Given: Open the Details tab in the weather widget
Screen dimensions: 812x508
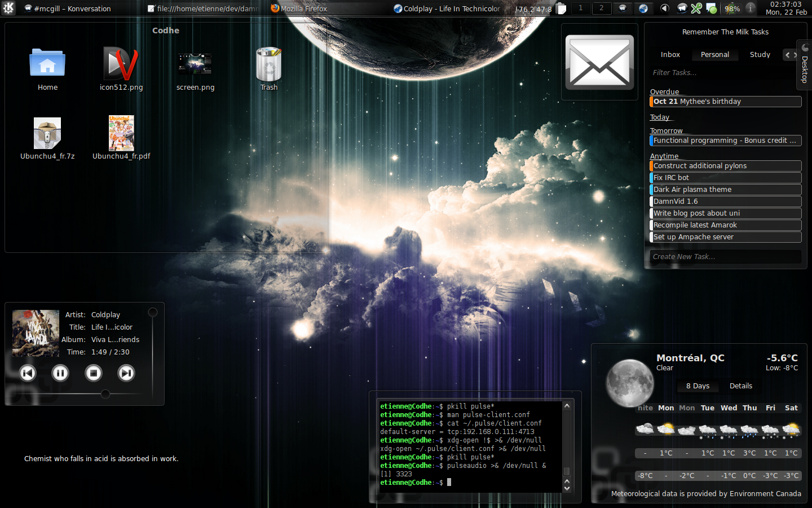Looking at the screenshot, I should [x=740, y=386].
